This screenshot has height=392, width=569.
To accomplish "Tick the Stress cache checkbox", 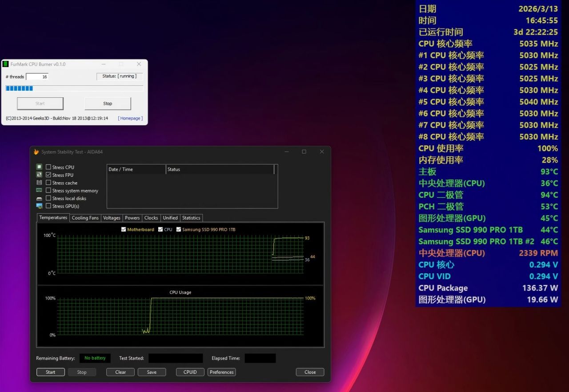I will [48, 183].
